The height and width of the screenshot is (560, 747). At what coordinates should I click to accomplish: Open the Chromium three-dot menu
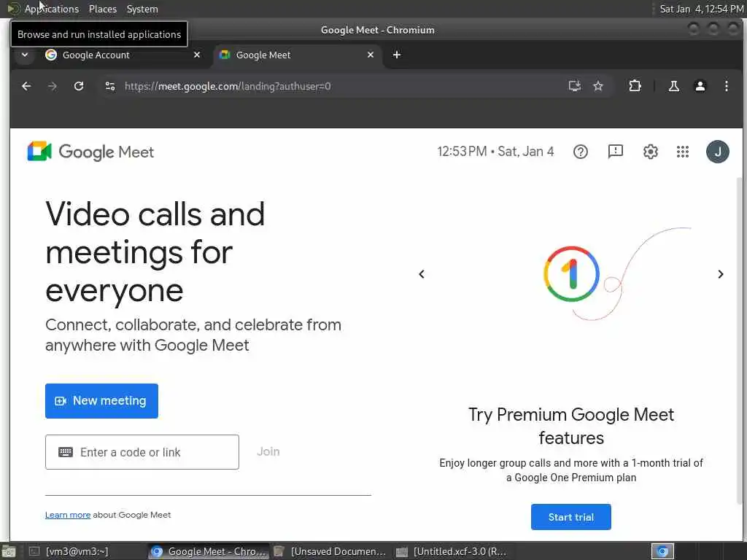[x=726, y=86]
